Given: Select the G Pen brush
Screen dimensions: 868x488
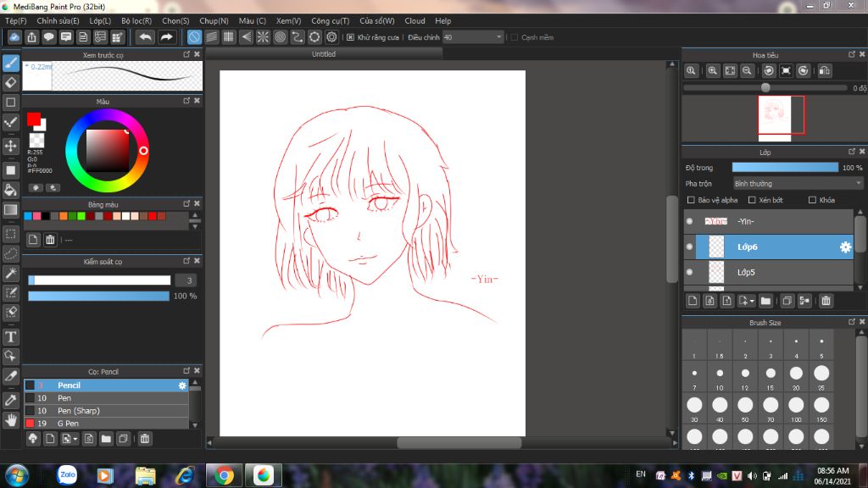Looking at the screenshot, I should coord(106,424).
